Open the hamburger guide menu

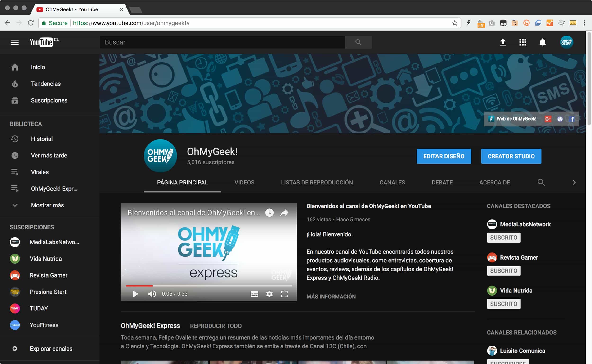coord(15,42)
